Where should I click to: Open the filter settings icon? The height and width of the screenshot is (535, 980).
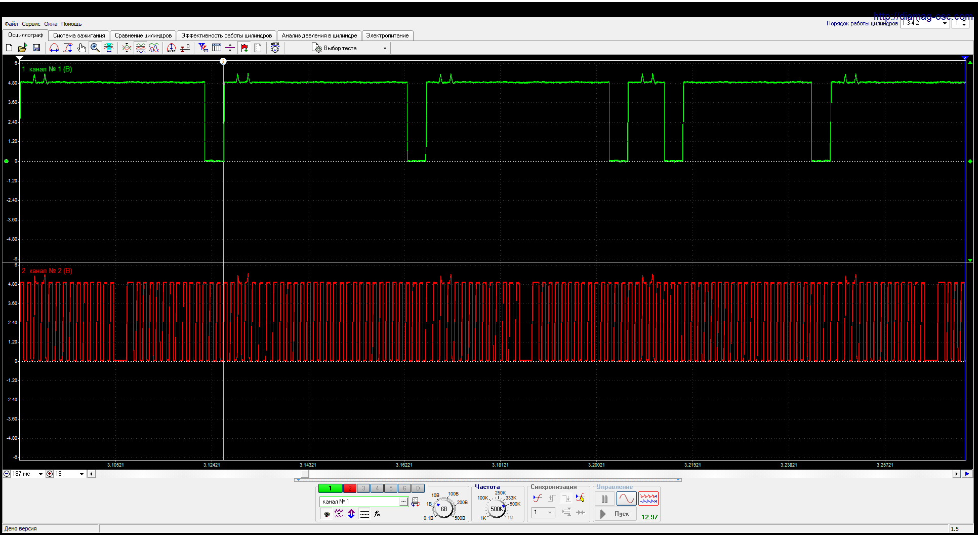203,48
